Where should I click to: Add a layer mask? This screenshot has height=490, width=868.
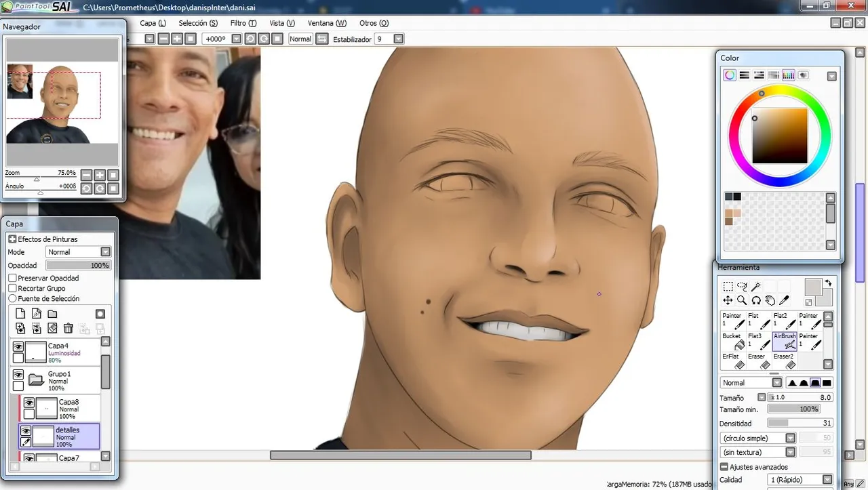[100, 314]
